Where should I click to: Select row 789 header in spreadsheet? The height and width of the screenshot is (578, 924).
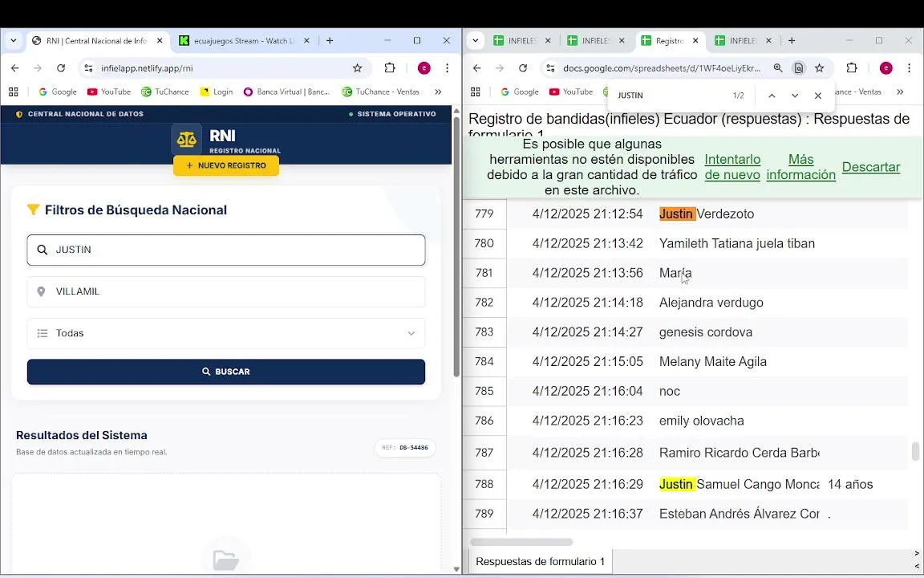[x=484, y=515]
